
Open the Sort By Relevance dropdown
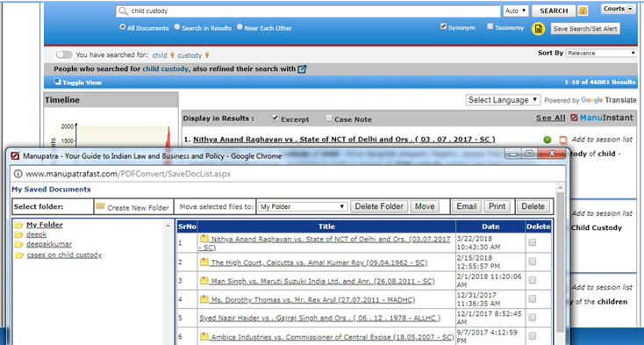point(601,53)
